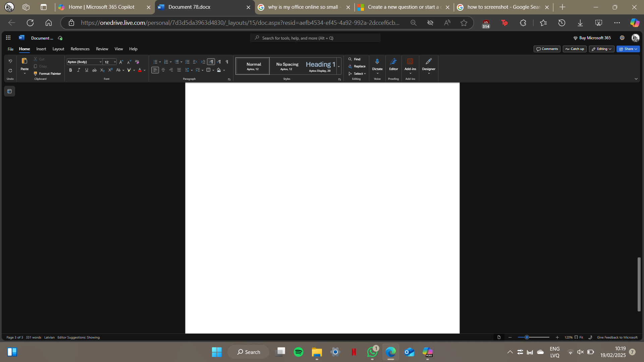The height and width of the screenshot is (362, 644).
Task: Expand the bullets list options
Action: point(160,62)
